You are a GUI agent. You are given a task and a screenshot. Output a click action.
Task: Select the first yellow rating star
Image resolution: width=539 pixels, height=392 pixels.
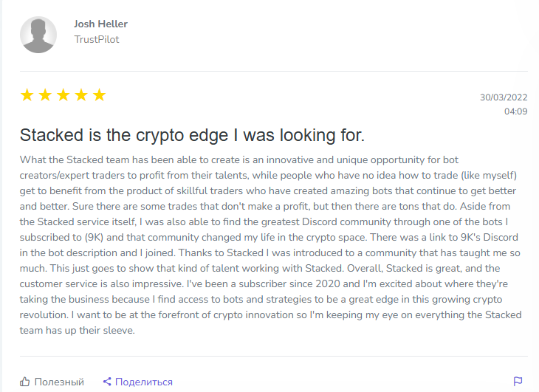click(x=27, y=95)
